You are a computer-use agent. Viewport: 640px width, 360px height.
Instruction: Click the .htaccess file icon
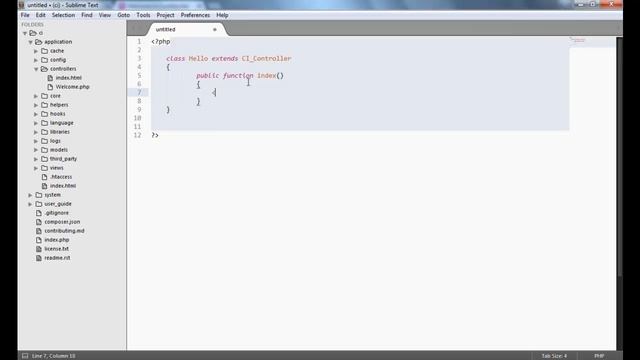coord(44,177)
